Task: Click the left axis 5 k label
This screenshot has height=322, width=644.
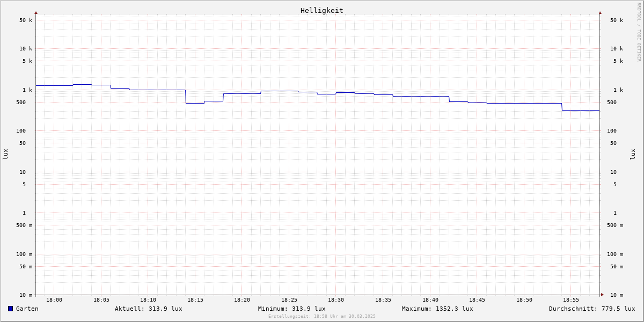Action: pos(27,61)
